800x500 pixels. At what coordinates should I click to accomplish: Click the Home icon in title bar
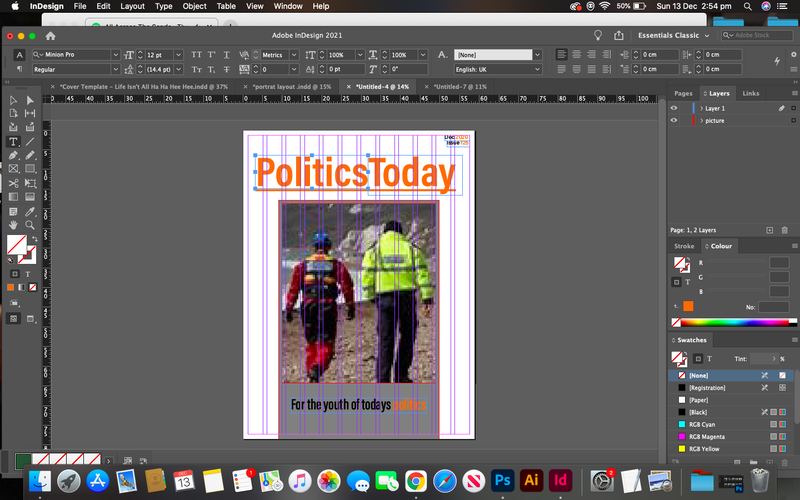point(50,36)
